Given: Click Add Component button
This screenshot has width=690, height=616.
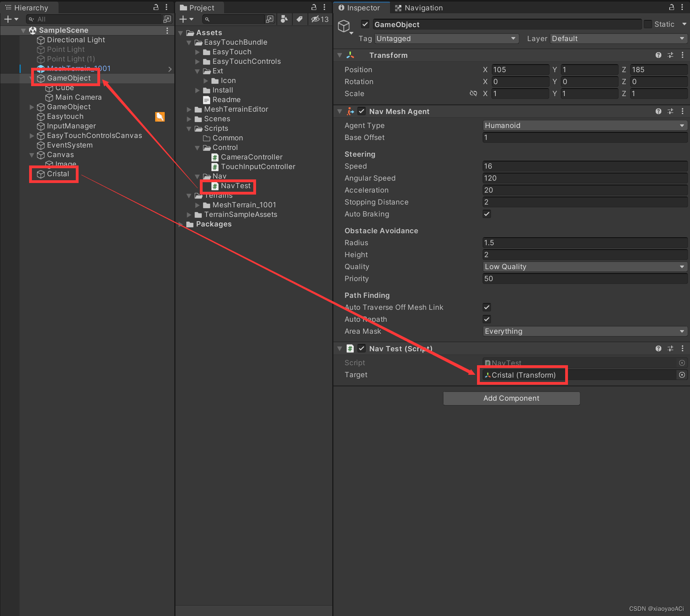Looking at the screenshot, I should tap(511, 398).
